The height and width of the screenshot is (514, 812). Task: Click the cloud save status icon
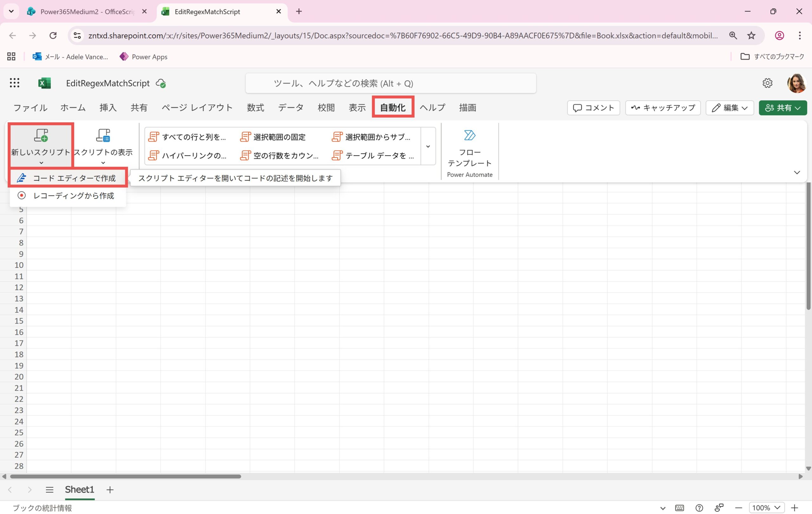[161, 83]
